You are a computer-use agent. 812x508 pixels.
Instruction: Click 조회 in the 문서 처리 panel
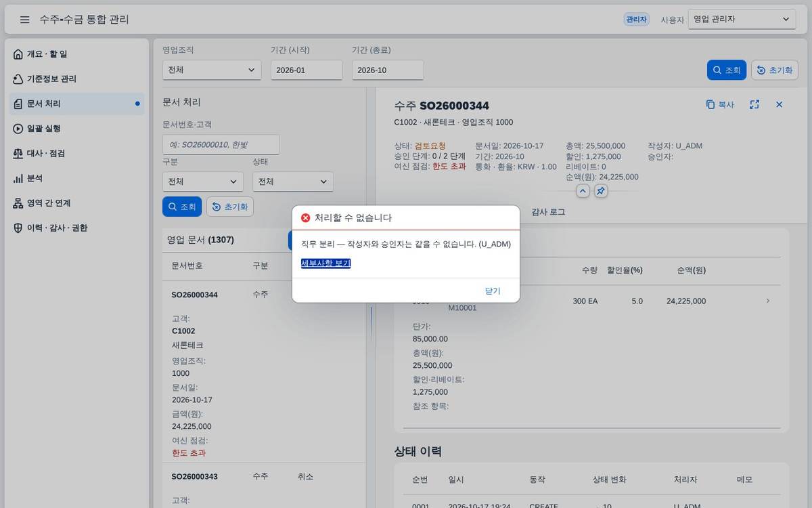[182, 207]
